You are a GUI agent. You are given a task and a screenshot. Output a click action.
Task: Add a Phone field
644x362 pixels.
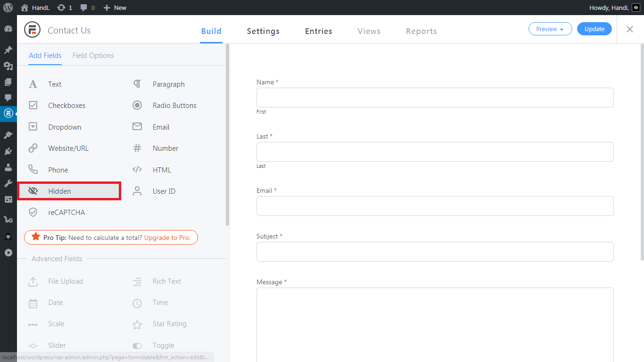click(x=58, y=170)
